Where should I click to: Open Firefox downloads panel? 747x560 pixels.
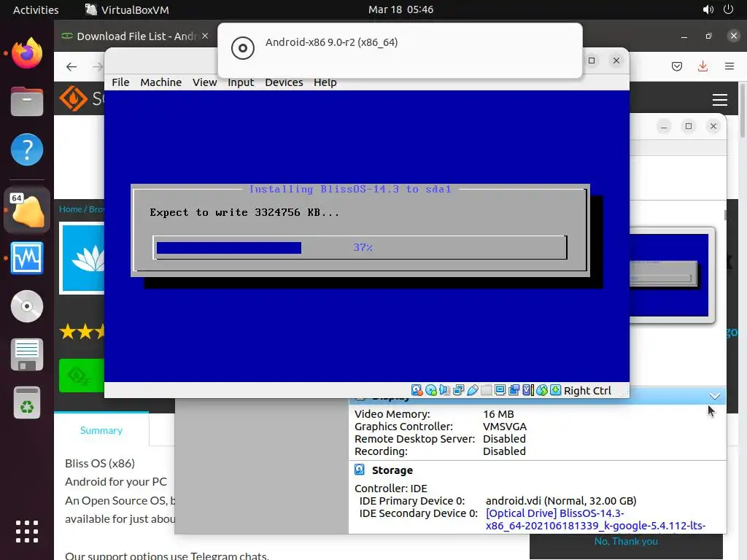(x=703, y=66)
